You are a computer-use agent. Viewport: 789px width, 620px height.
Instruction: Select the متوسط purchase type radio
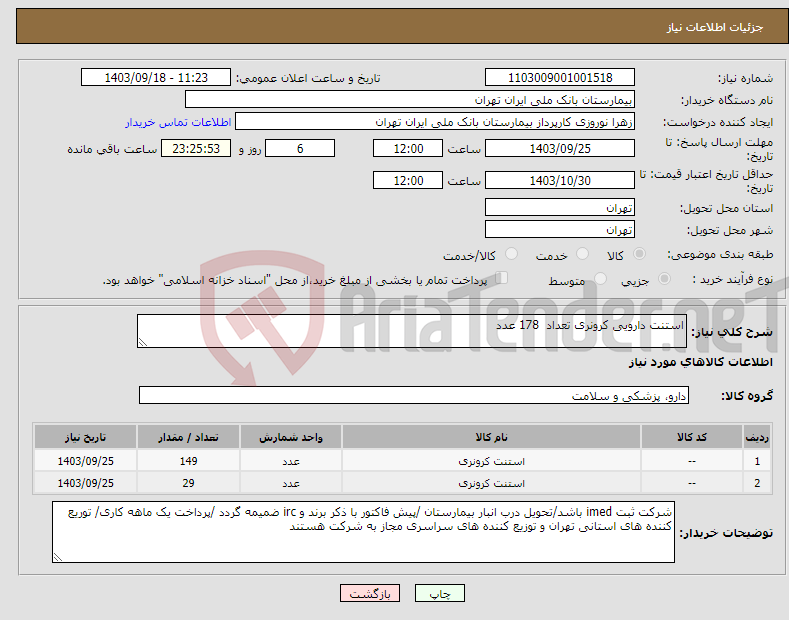coord(600,279)
